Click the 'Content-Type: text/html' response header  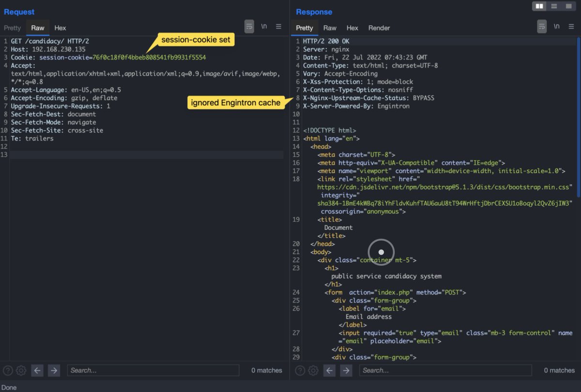tap(370, 65)
